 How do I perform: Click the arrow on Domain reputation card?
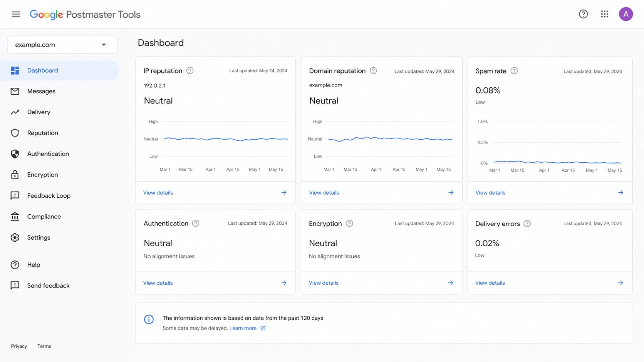pos(451,193)
